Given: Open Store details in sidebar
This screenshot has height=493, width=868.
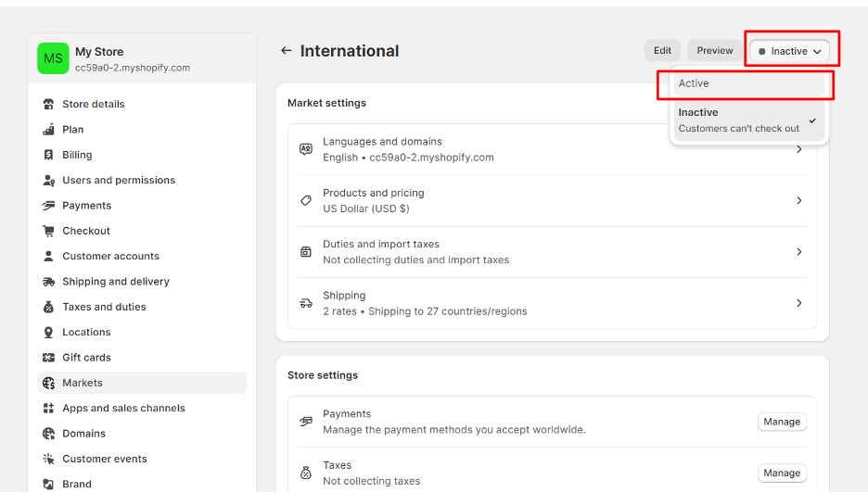Looking at the screenshot, I should pos(142,104).
